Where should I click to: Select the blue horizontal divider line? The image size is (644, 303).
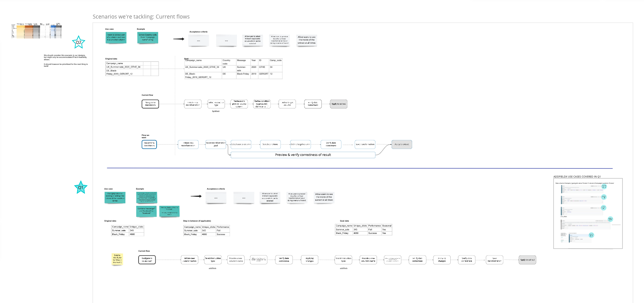pos(360,168)
